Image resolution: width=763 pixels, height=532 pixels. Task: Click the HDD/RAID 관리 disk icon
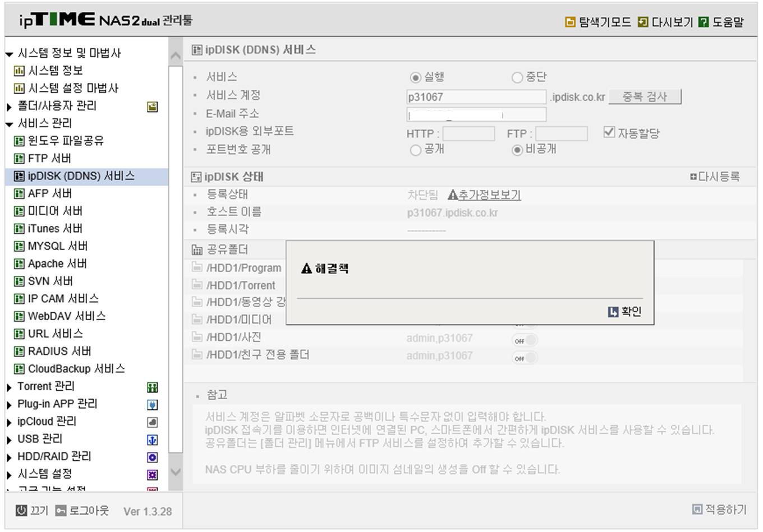point(152,457)
